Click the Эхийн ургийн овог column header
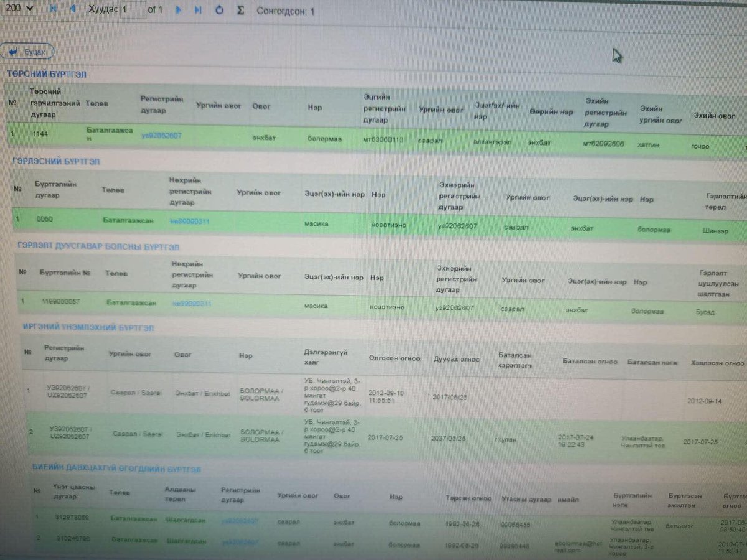The image size is (747, 560). pos(661,116)
